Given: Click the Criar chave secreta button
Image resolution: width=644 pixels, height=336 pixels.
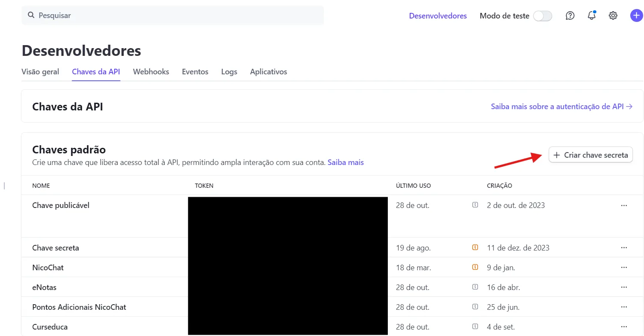Looking at the screenshot, I should tap(591, 155).
